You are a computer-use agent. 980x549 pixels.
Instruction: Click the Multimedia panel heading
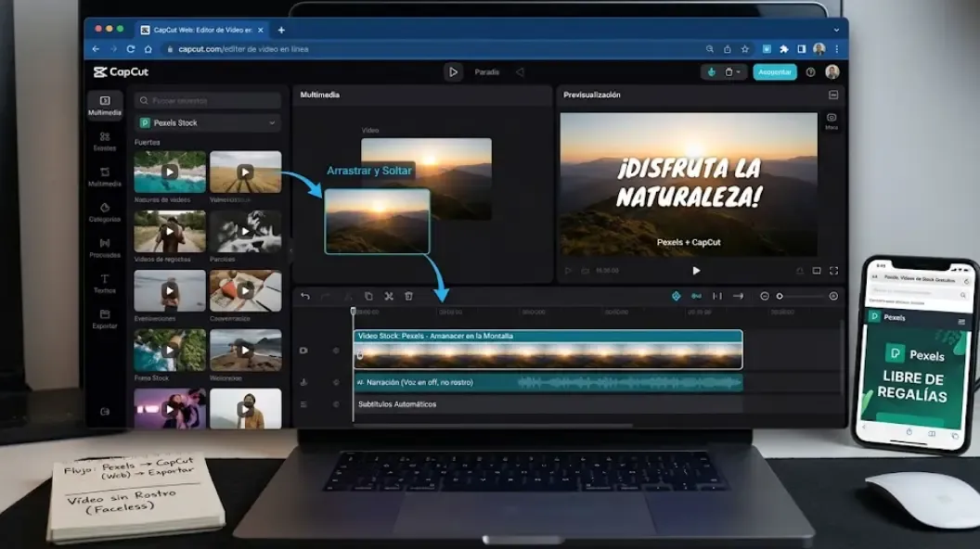coord(320,95)
